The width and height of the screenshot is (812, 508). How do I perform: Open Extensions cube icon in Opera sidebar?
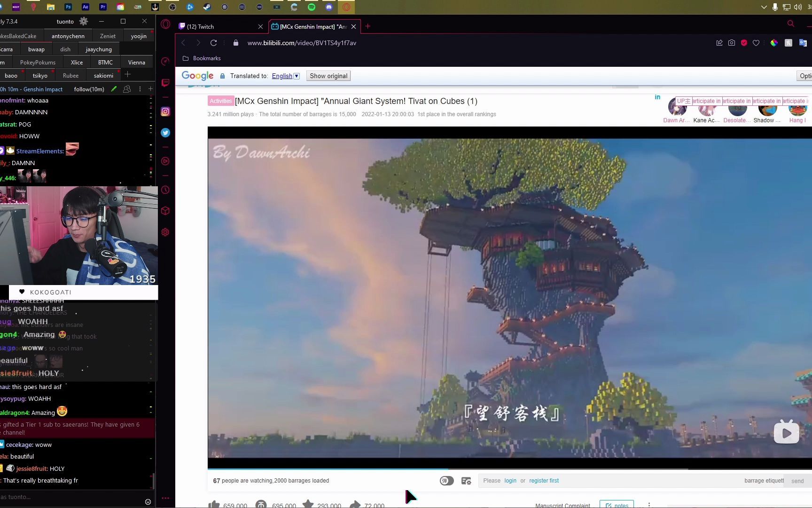(x=165, y=211)
